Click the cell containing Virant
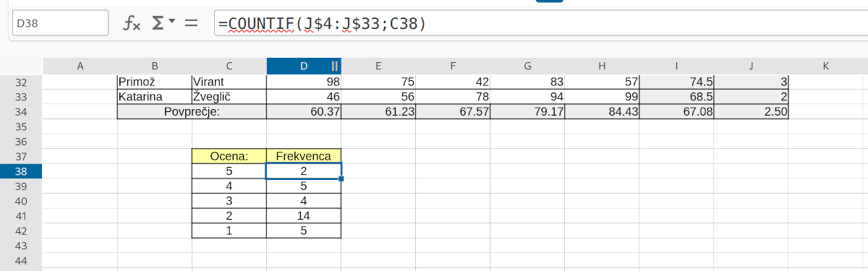 [x=229, y=82]
